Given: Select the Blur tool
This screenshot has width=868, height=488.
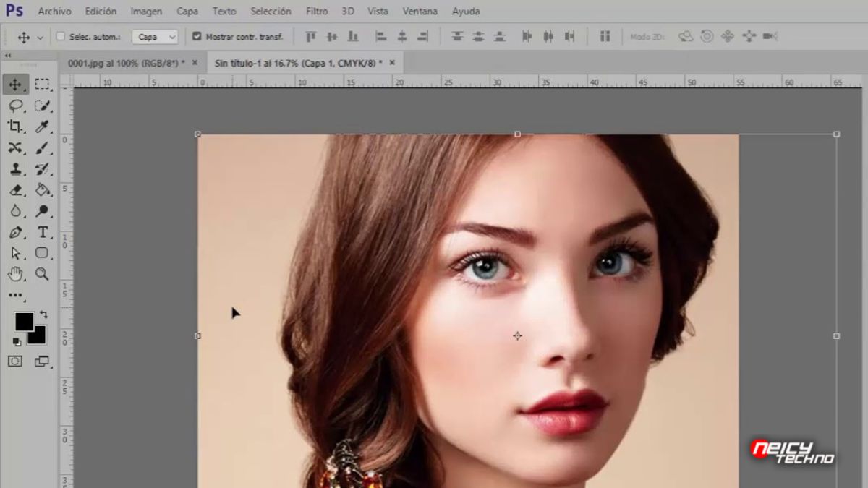Looking at the screenshot, I should click(x=15, y=211).
